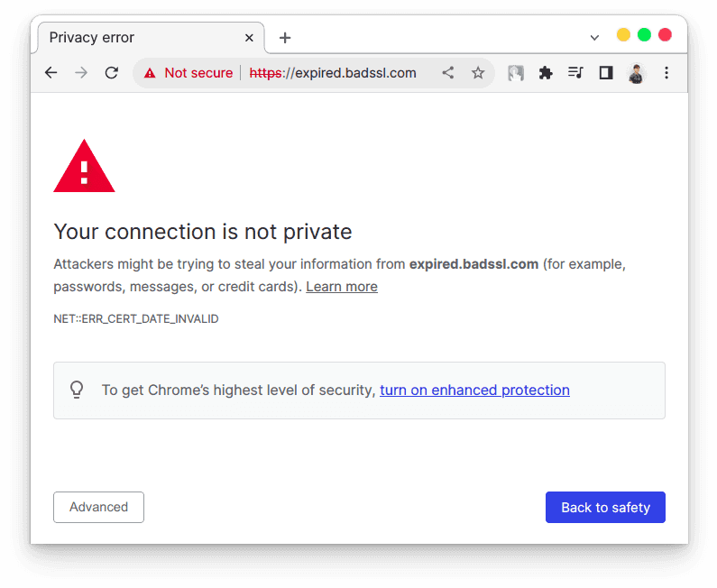
Task: Reload the expired.badssl.com page
Action: click(112, 73)
